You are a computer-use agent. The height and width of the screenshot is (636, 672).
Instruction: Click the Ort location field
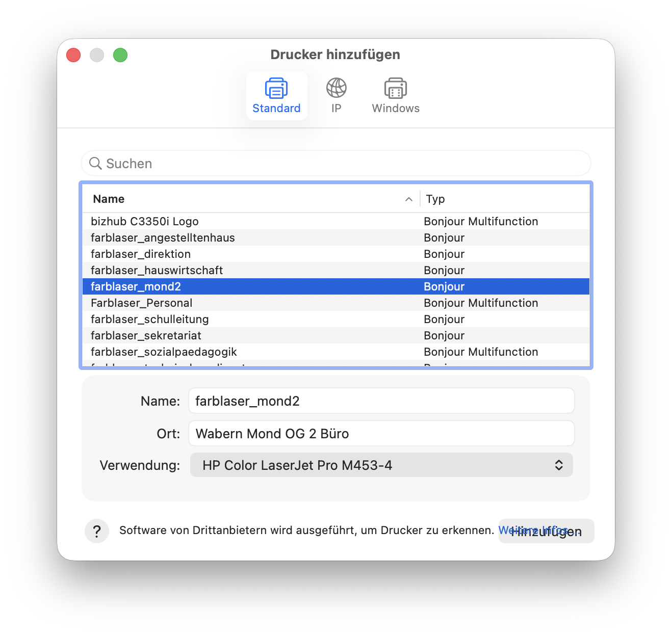381,433
